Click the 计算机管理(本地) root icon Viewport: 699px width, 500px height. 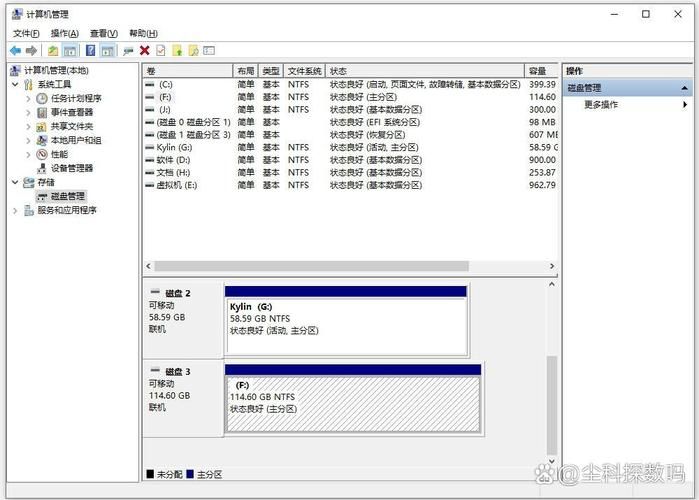click(16, 70)
